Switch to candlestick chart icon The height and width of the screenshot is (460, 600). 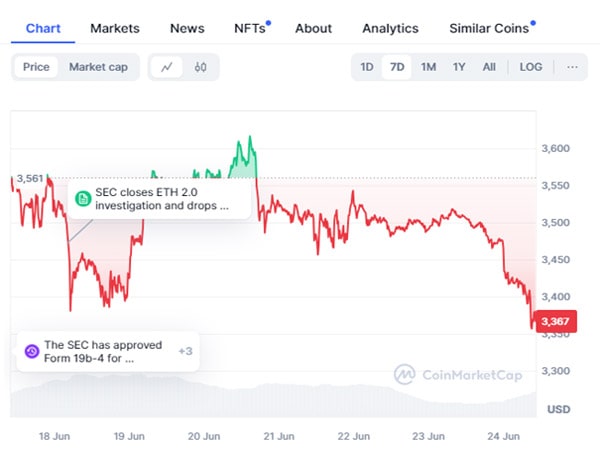pos(200,67)
